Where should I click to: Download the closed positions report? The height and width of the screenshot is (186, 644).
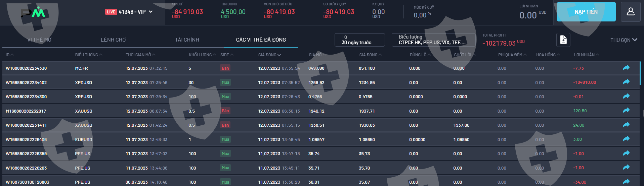point(563,40)
